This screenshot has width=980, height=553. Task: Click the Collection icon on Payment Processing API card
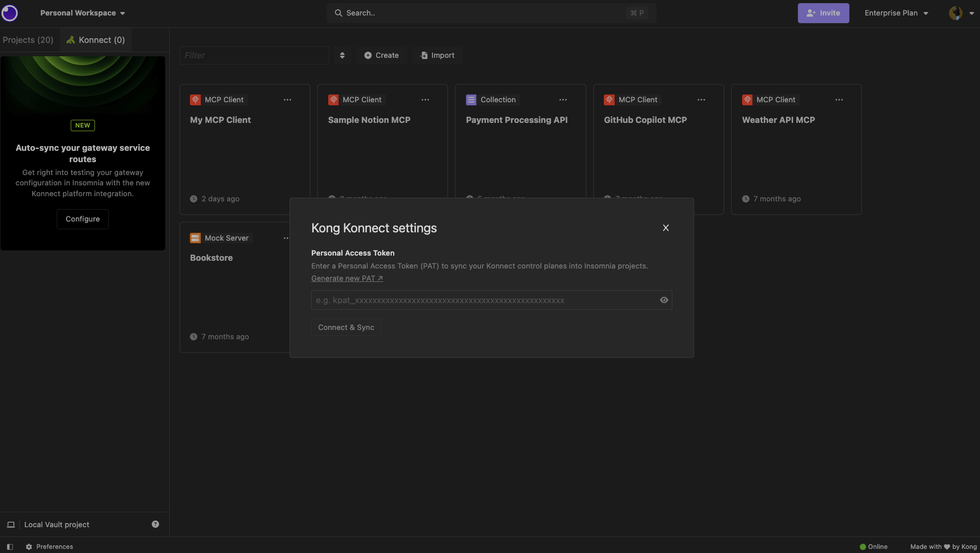471,100
